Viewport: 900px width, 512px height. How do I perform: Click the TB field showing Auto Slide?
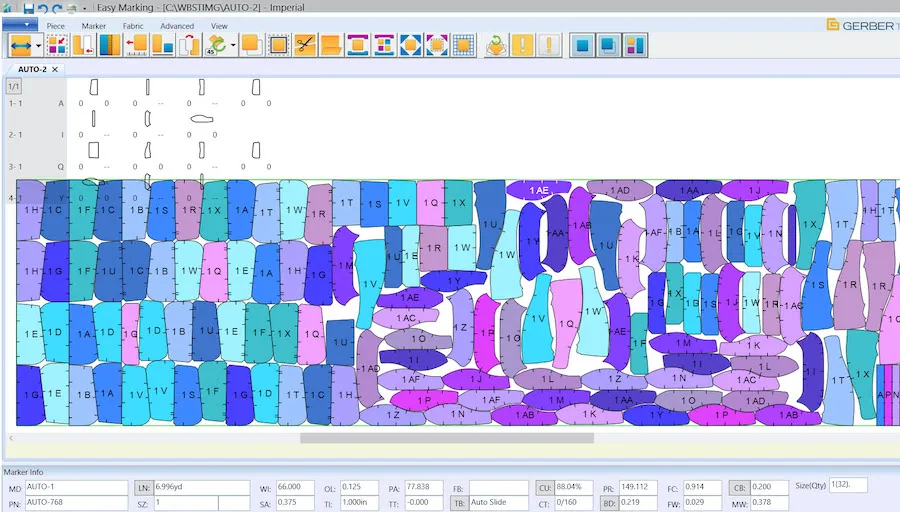[x=498, y=503]
